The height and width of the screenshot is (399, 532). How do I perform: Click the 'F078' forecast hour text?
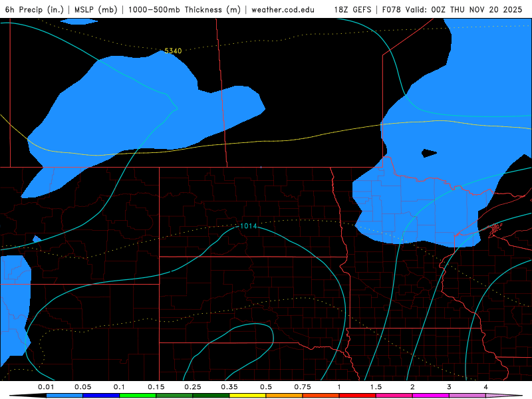(391, 10)
